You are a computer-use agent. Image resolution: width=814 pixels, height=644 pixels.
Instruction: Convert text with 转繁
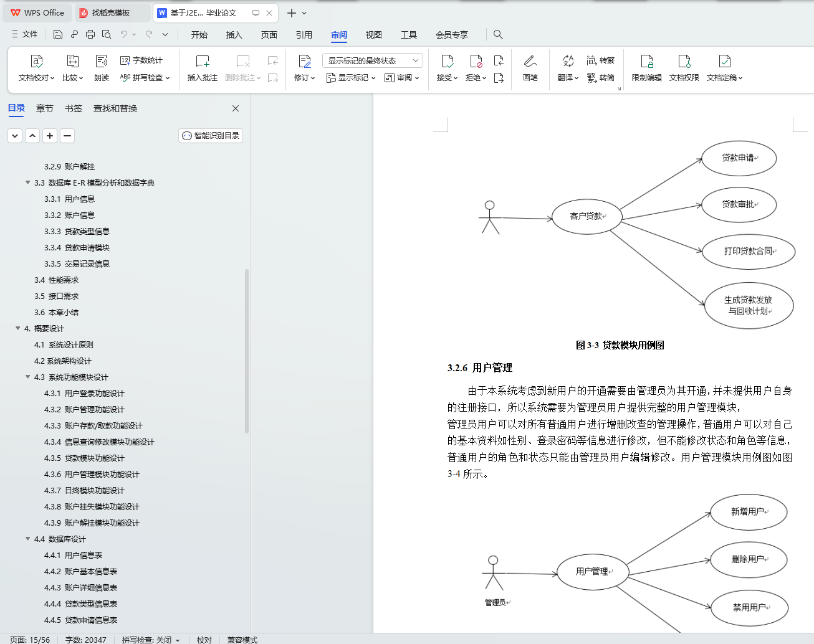coord(601,60)
